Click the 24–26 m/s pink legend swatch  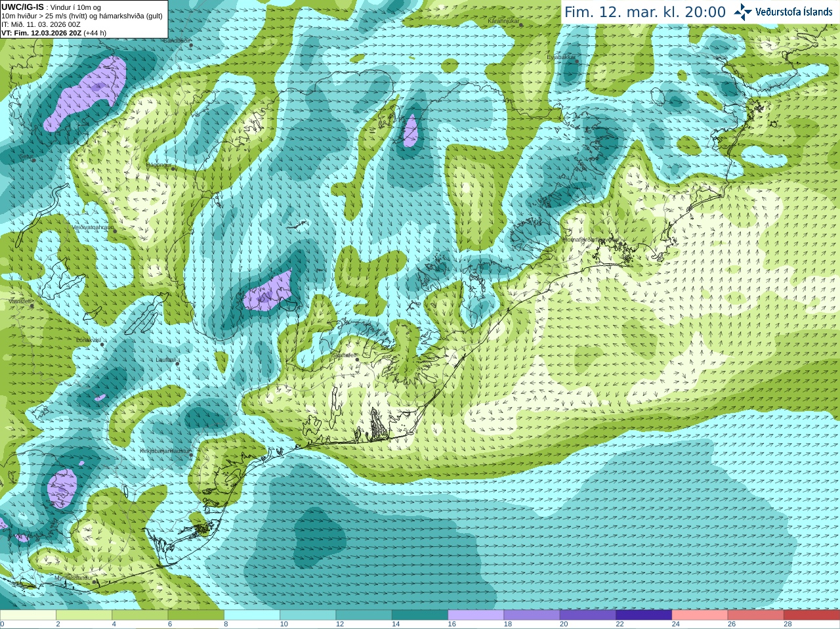tap(700, 615)
